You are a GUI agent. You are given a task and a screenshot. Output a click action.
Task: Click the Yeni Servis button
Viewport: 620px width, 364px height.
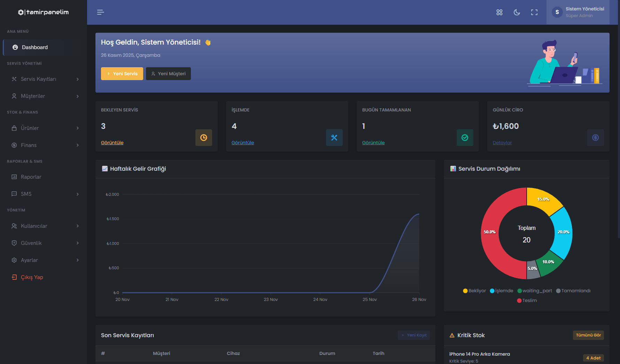point(122,73)
